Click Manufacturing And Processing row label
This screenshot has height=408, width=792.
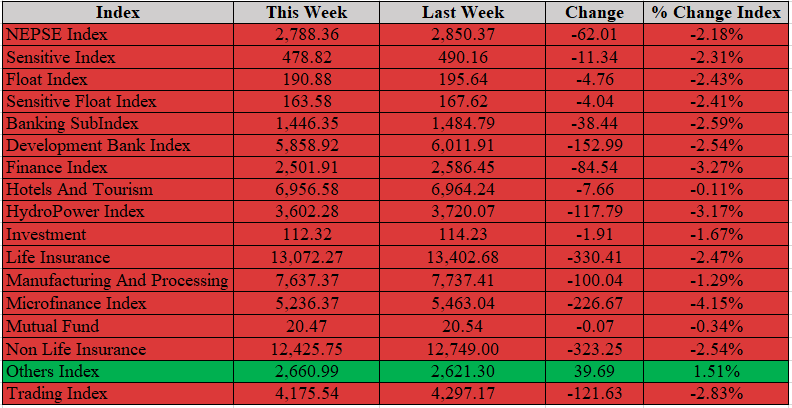(x=118, y=280)
